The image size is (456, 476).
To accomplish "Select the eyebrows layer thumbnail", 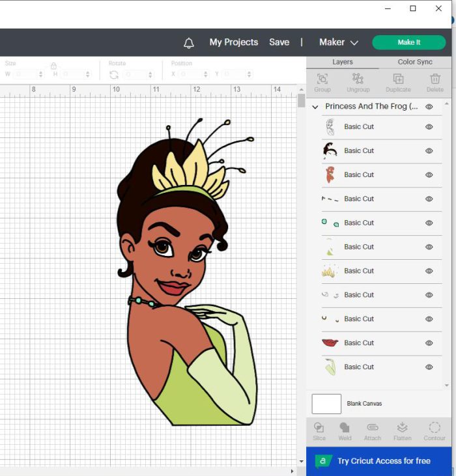I will pyautogui.click(x=330, y=199).
